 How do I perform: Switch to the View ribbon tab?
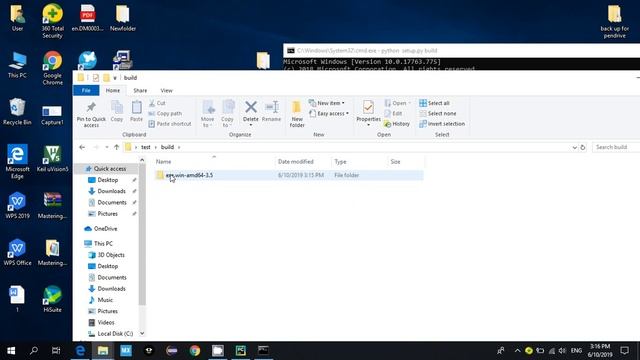[167, 90]
